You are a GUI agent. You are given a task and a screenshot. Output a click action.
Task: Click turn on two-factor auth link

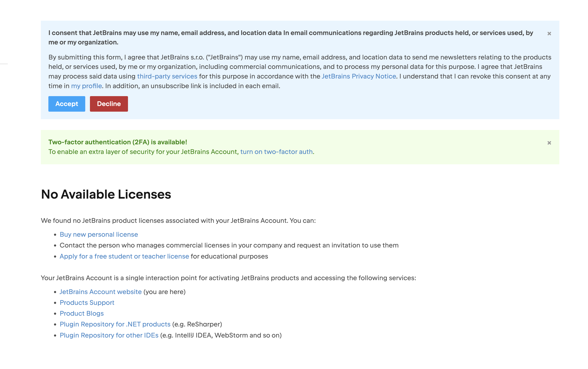point(276,152)
